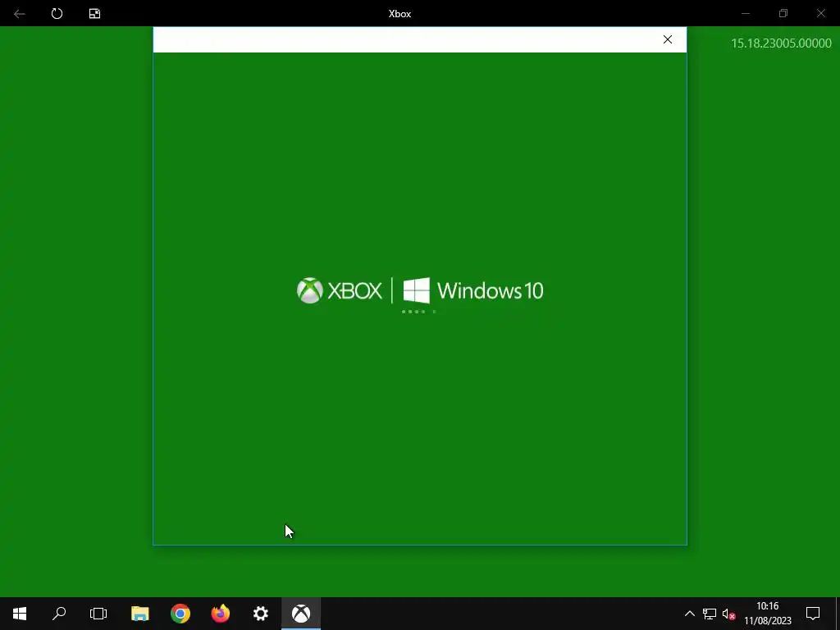This screenshot has width=840, height=630.
Task: Click the compact view icon beside refresh
Action: click(95, 13)
